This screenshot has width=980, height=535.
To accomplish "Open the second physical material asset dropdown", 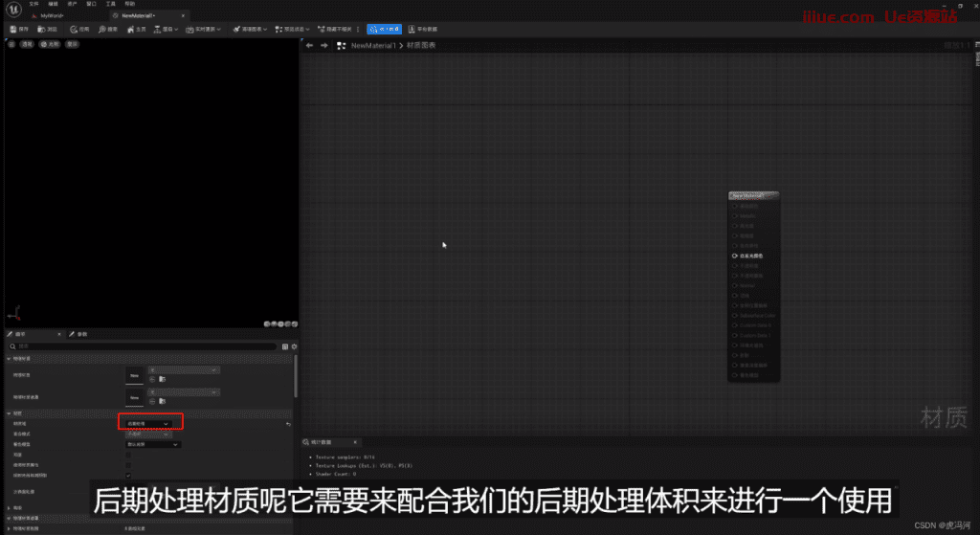I will tap(184, 392).
